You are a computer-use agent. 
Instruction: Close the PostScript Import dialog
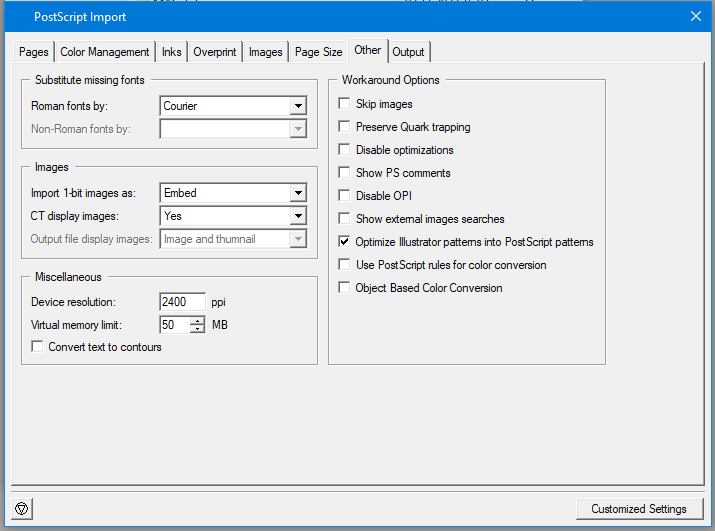coord(696,16)
